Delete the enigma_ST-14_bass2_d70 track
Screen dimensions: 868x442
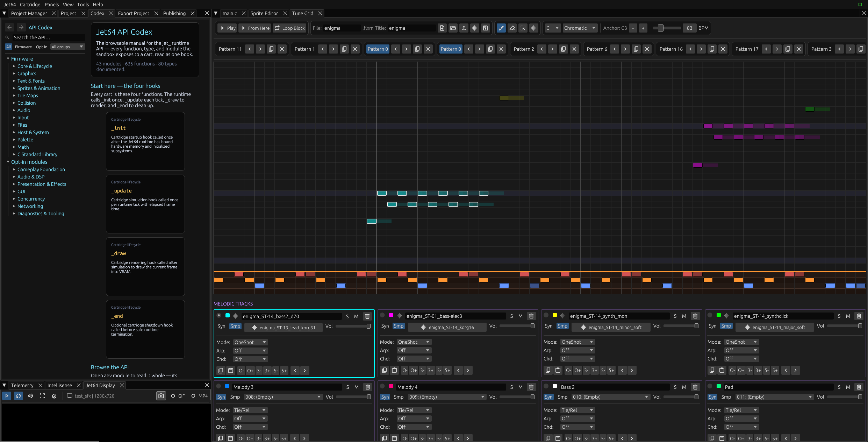367,316
